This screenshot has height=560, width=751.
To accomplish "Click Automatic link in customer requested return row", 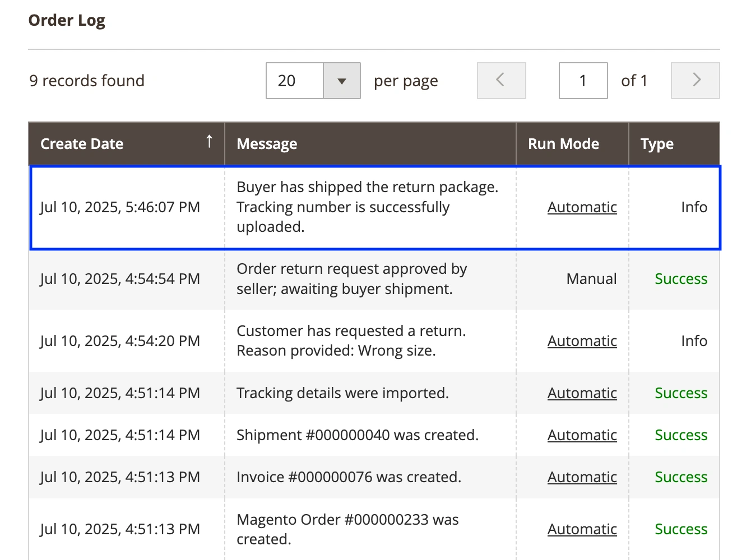I will click(582, 341).
